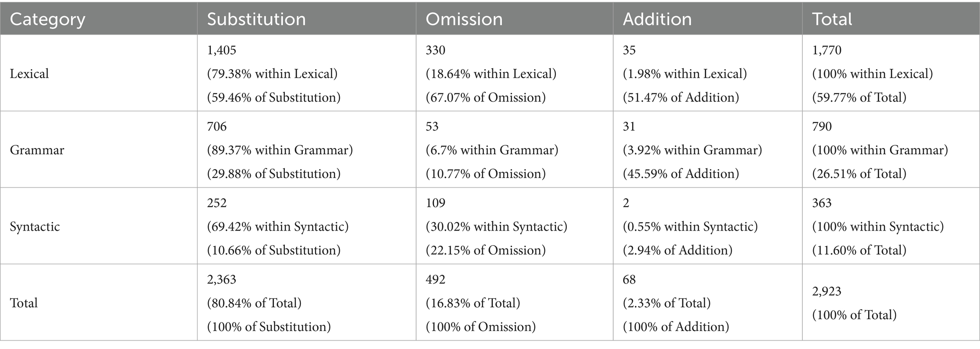Click the text '30.02% within Syntactic'
Image resolution: width=980 pixels, height=349 pixels.
(496, 226)
